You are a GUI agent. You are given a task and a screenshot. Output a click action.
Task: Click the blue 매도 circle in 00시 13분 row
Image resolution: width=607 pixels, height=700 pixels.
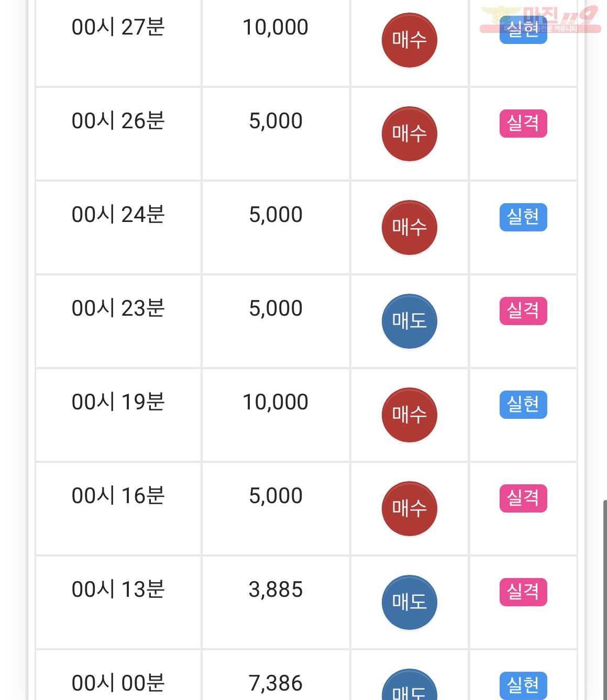[409, 603]
